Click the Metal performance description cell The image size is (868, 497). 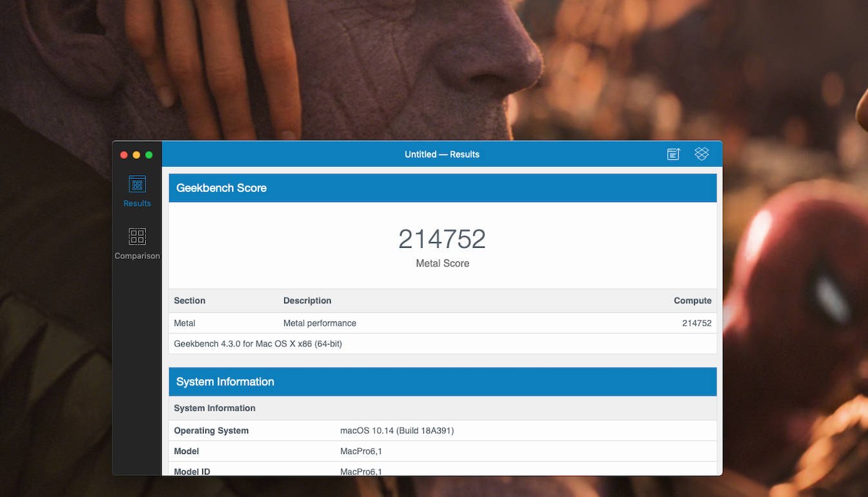[320, 323]
